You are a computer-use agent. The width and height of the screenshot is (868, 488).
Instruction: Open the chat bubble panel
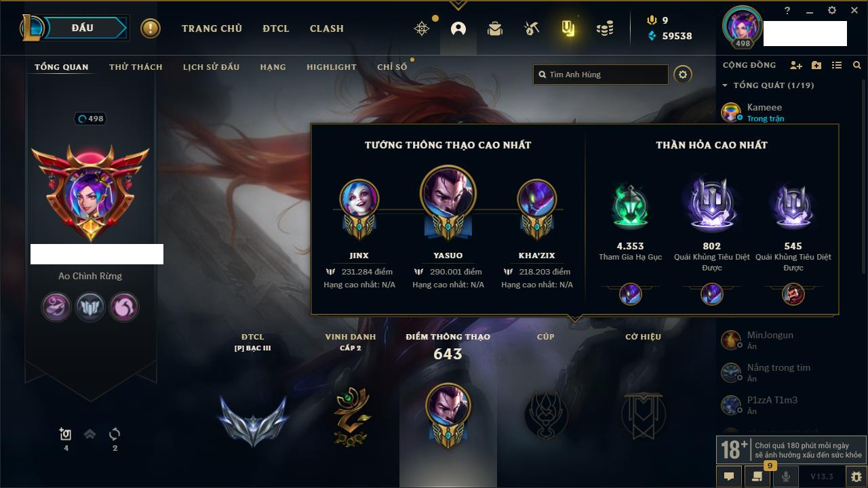pos(729,476)
